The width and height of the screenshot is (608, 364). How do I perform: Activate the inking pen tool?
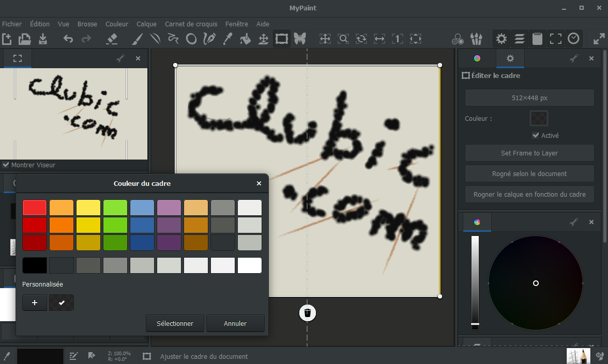pyautogui.click(x=209, y=39)
